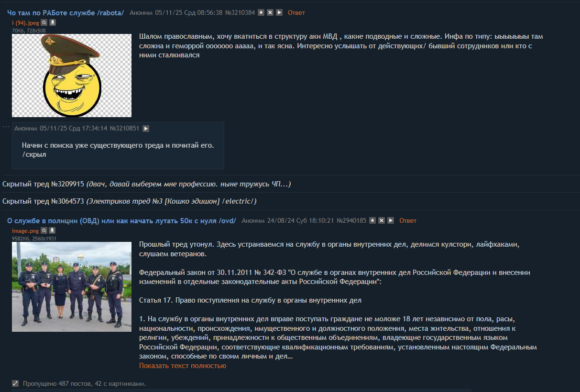Image resolution: width=580 pixels, height=392 pixels.
Task: Open arrow menu for post №2940185
Action: click(x=391, y=220)
